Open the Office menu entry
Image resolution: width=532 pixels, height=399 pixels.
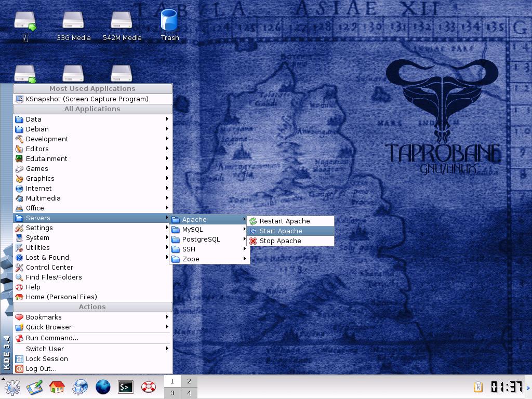[x=92, y=208]
